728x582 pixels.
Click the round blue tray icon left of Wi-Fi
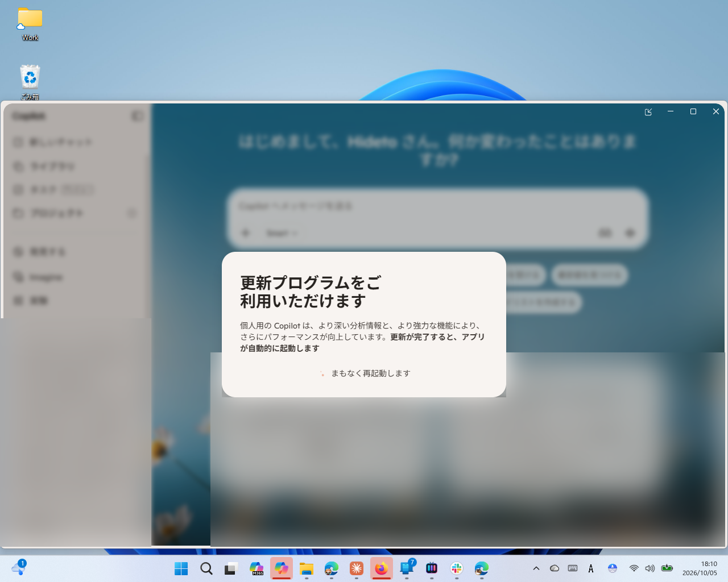coord(613,568)
